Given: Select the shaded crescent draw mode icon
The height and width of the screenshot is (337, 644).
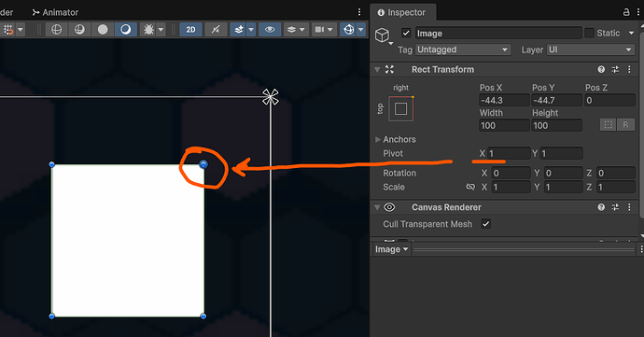Looking at the screenshot, I should point(126,30).
